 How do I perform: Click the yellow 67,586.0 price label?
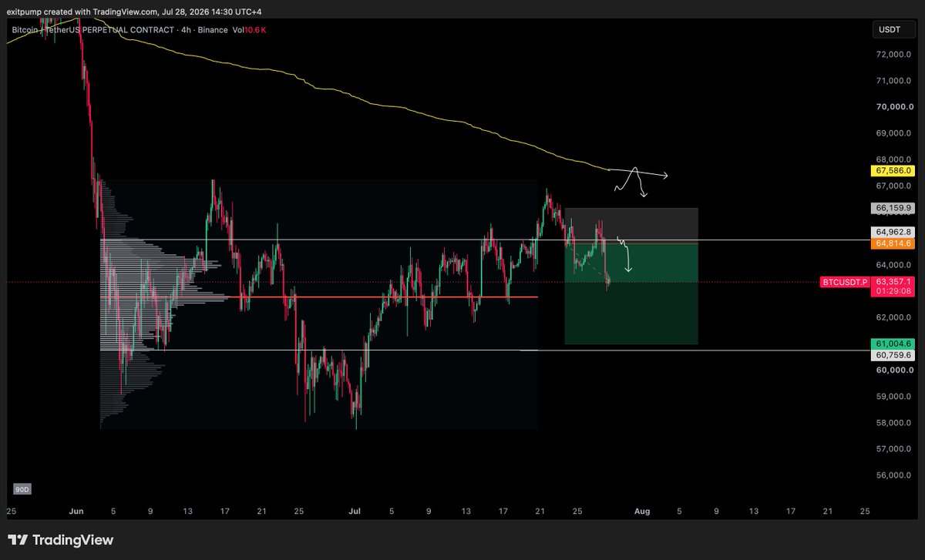pyautogui.click(x=892, y=170)
